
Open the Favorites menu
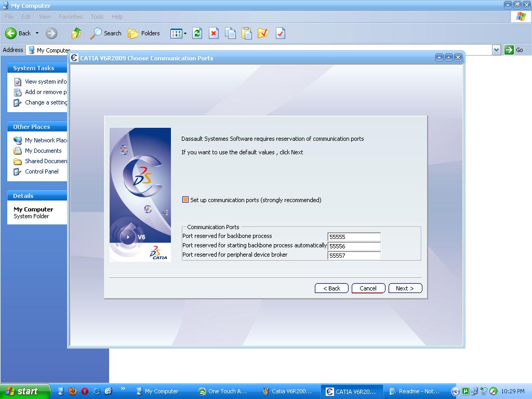(x=70, y=17)
